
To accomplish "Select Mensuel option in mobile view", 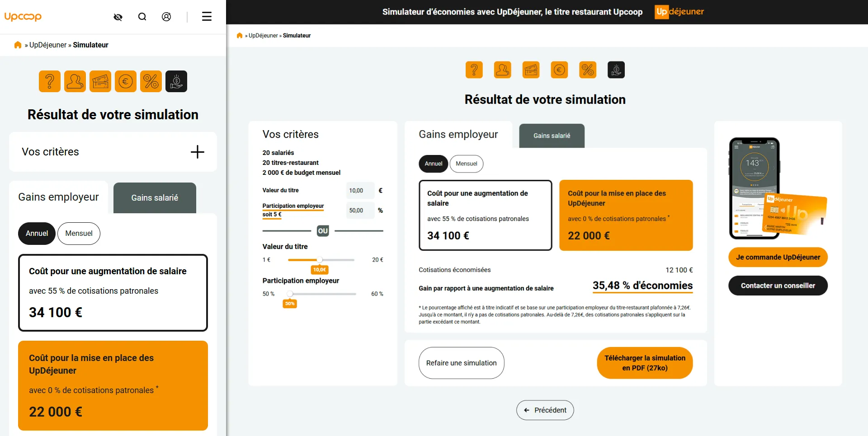I will coord(79,234).
